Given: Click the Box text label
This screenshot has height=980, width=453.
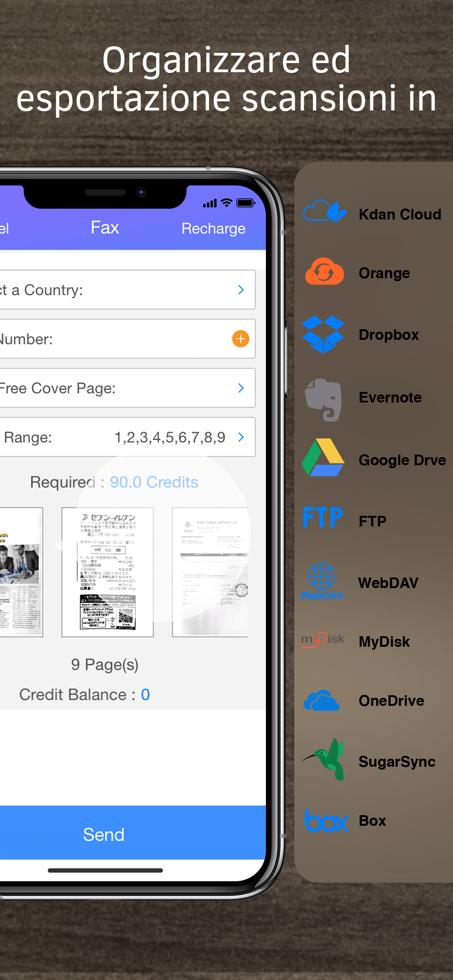Looking at the screenshot, I should pos(372,821).
